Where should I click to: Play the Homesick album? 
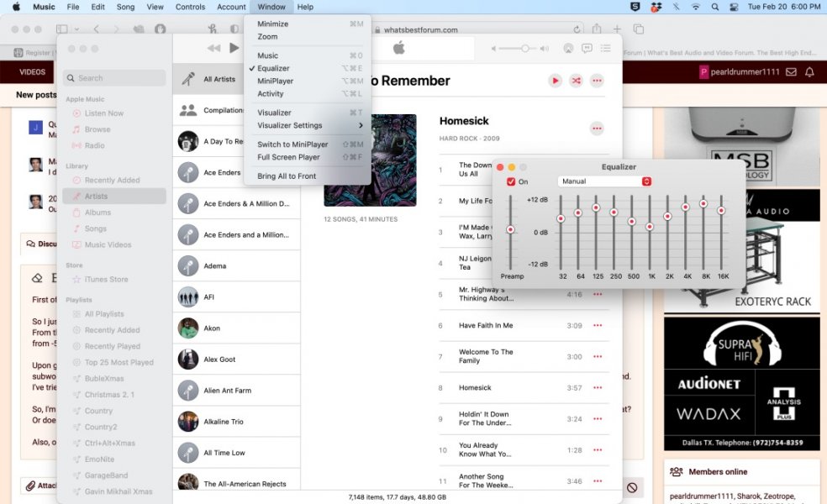(x=555, y=81)
